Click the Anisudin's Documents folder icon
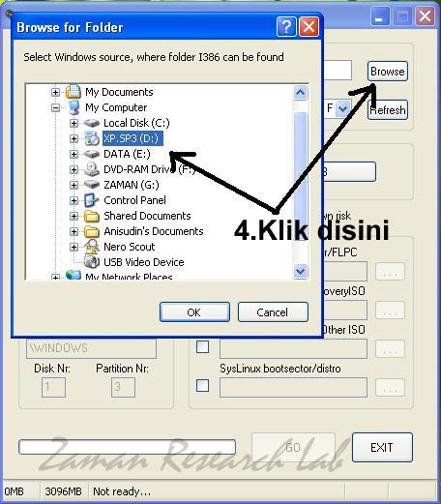This screenshot has height=504, width=441. tap(92, 231)
